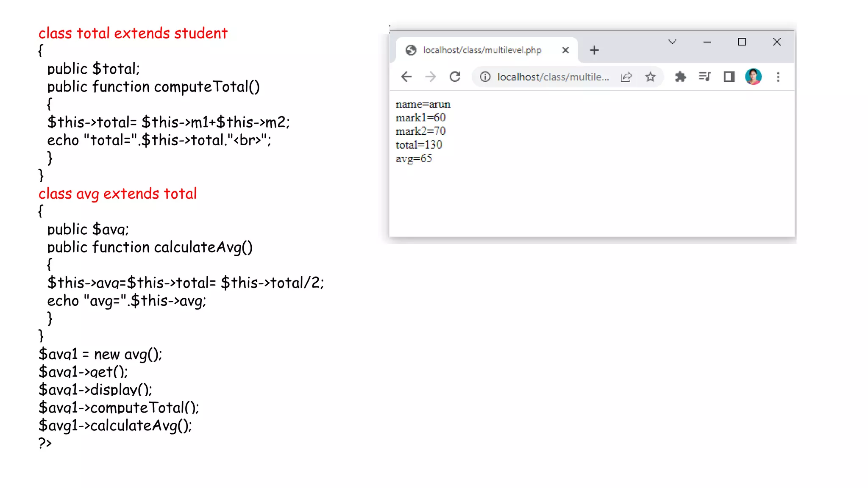Viewport: 868px width, 488px height.
Task: Close the browser window
Action: tap(776, 42)
